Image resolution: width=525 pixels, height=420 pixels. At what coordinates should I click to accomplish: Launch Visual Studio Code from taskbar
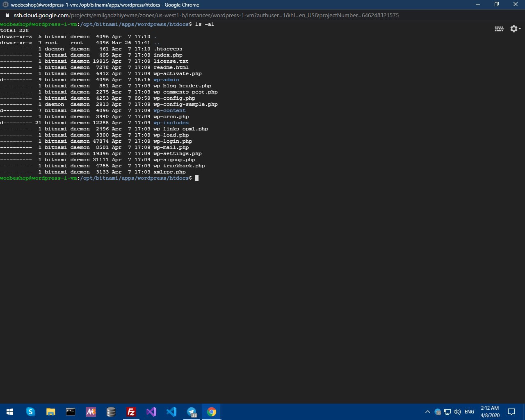click(x=171, y=412)
